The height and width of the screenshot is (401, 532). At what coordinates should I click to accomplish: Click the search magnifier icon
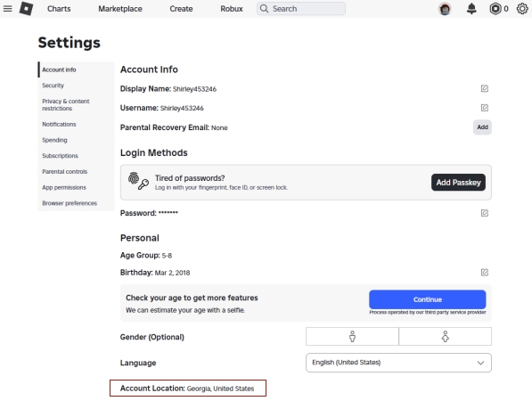click(264, 9)
